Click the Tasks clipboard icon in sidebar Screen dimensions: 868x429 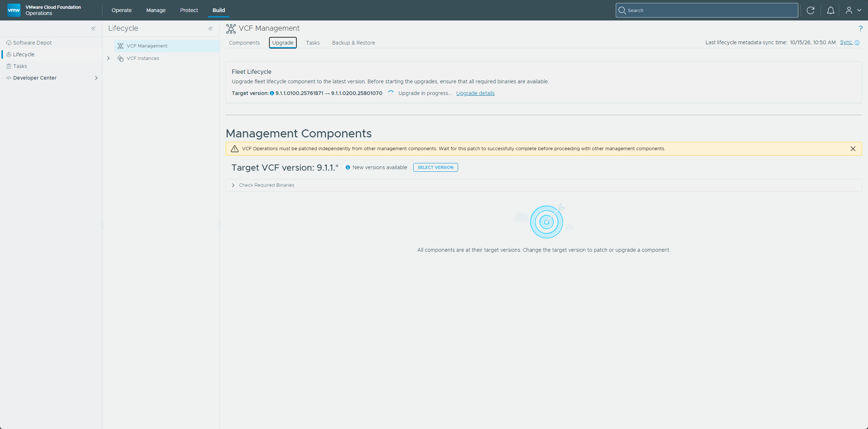pyautogui.click(x=9, y=66)
